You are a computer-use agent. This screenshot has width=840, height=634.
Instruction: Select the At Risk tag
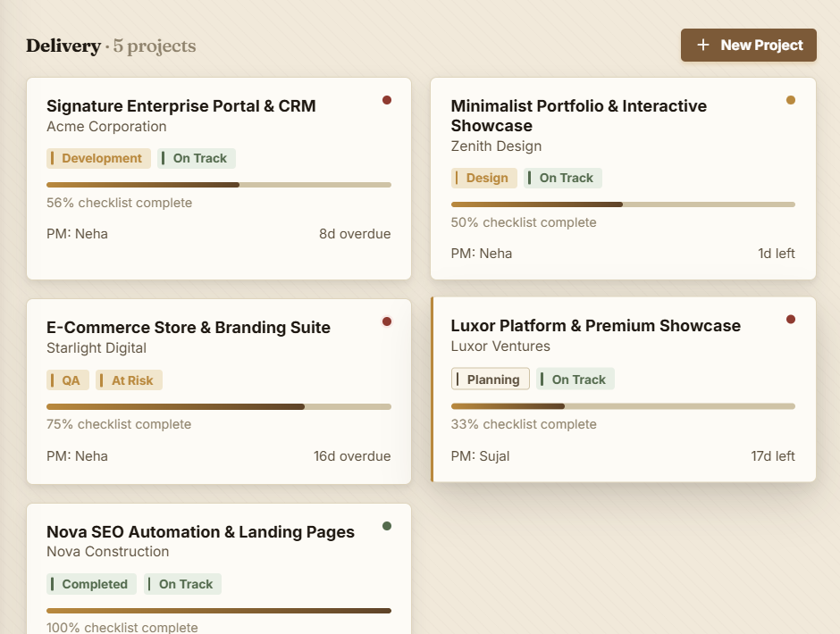[129, 380]
